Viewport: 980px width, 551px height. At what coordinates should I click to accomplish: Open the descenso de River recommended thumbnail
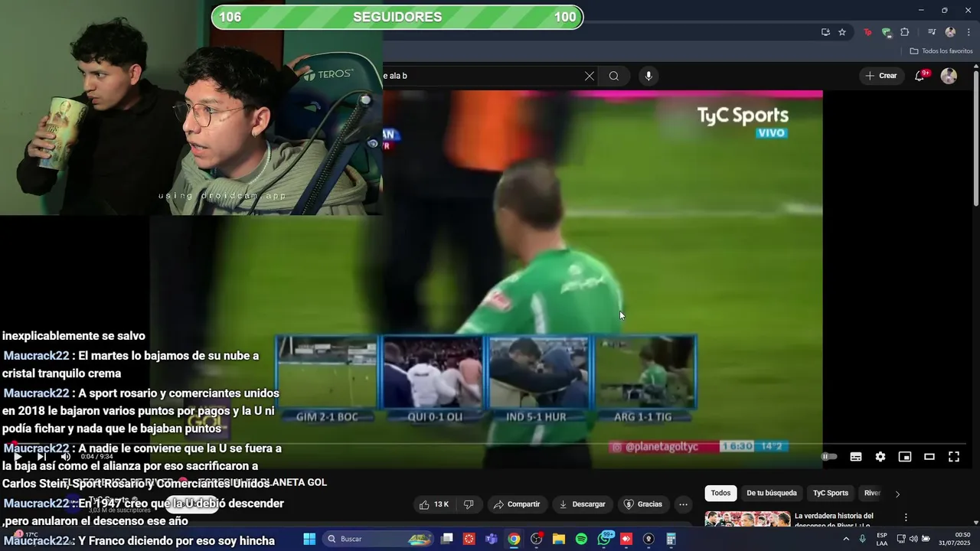point(747,519)
